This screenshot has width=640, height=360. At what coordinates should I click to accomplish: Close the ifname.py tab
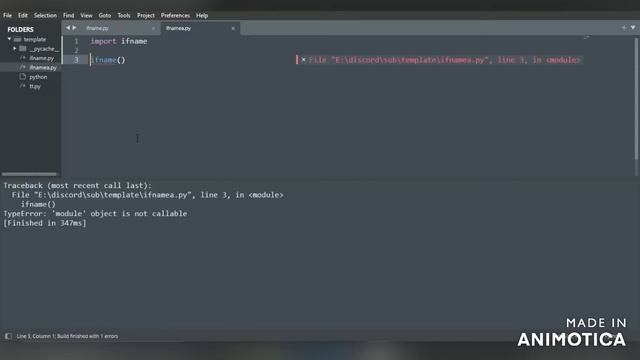tap(153, 29)
